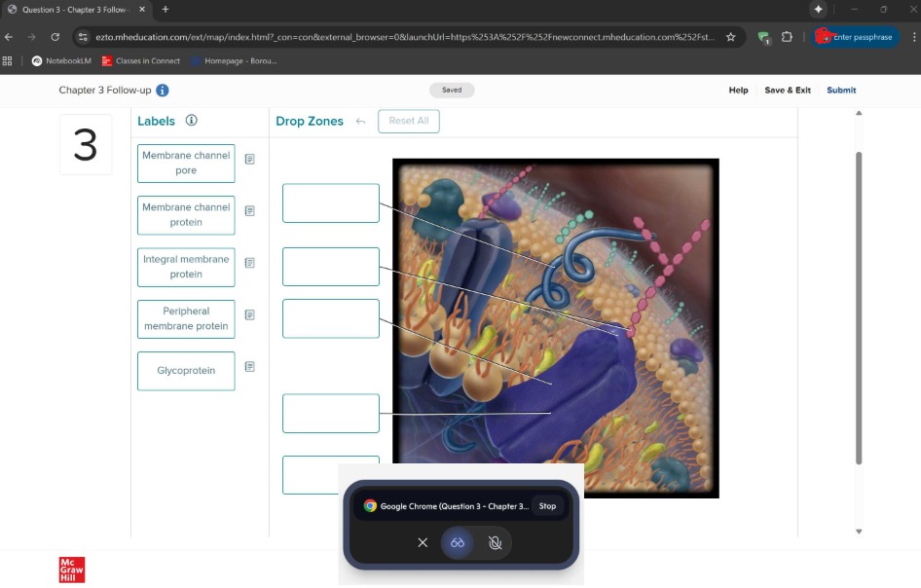Select the Membrane channel pore label
Viewport: 921px width, 588px height.
186,164
